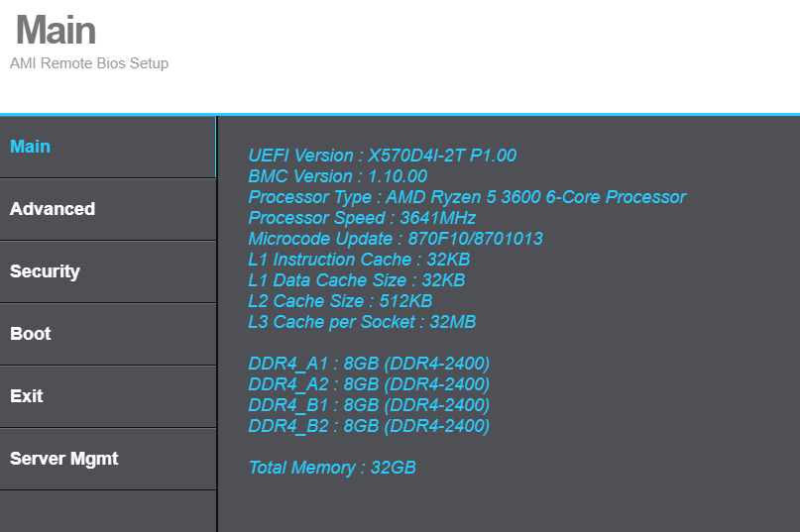
Task: Click the DDR4_A1 memory slot entry
Action: click(369, 364)
